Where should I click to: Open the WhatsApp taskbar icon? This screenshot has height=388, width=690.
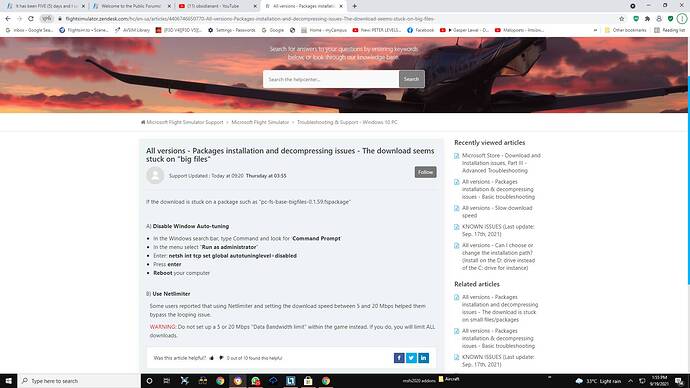point(255,381)
